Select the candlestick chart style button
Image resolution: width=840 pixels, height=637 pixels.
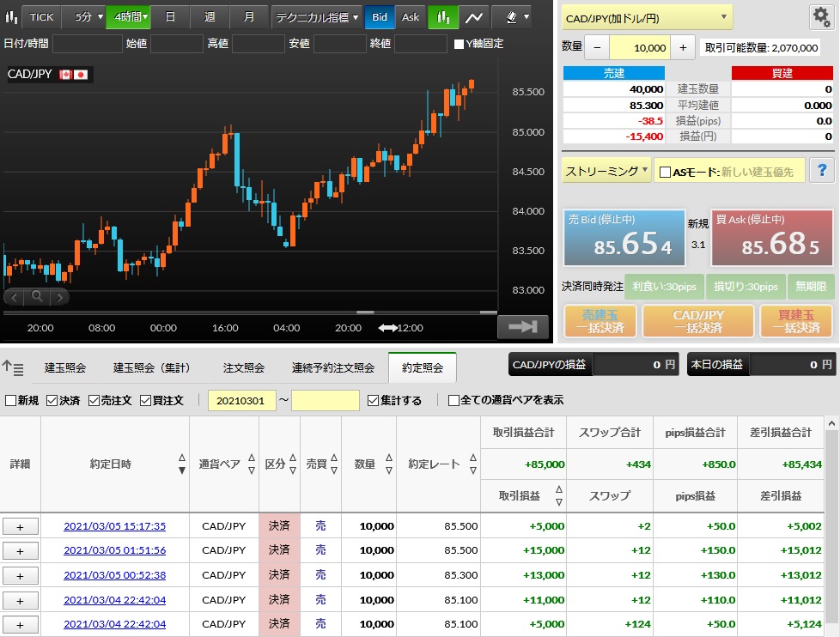pos(443,17)
